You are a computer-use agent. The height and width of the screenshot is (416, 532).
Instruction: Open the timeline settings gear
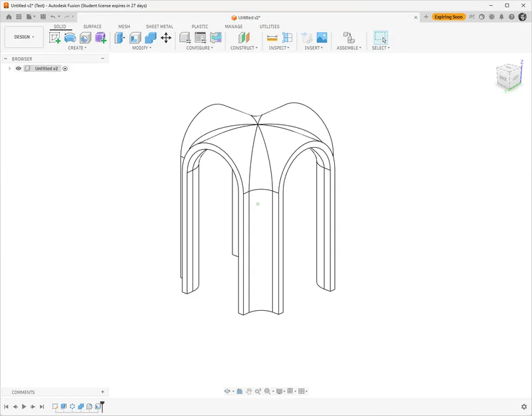524,407
